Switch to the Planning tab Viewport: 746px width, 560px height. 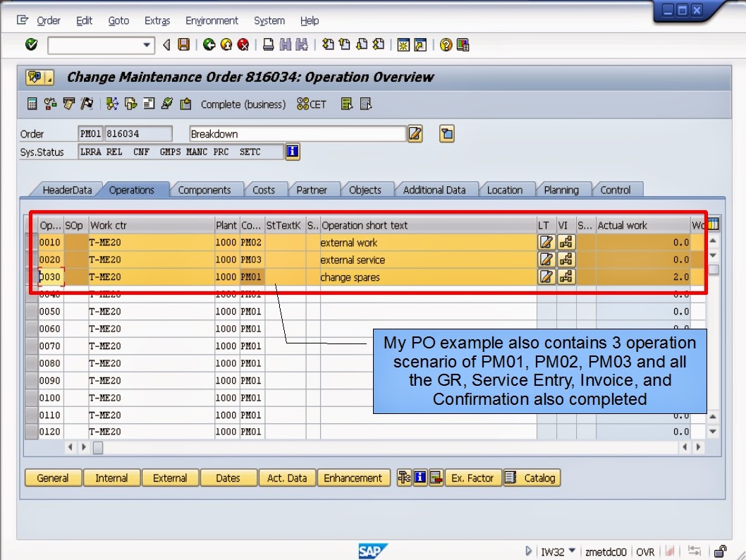tap(561, 190)
